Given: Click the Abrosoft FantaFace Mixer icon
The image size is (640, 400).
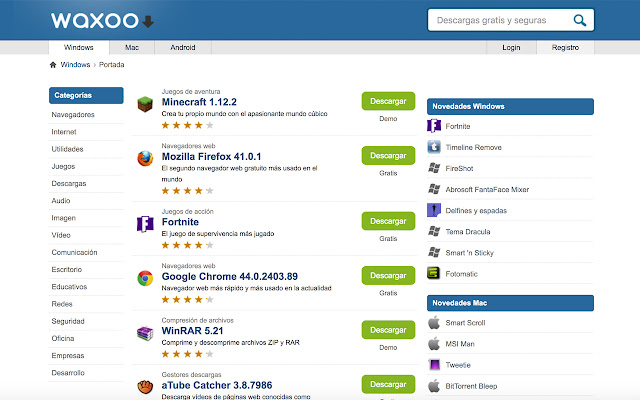Looking at the screenshot, I should pyautogui.click(x=434, y=189).
